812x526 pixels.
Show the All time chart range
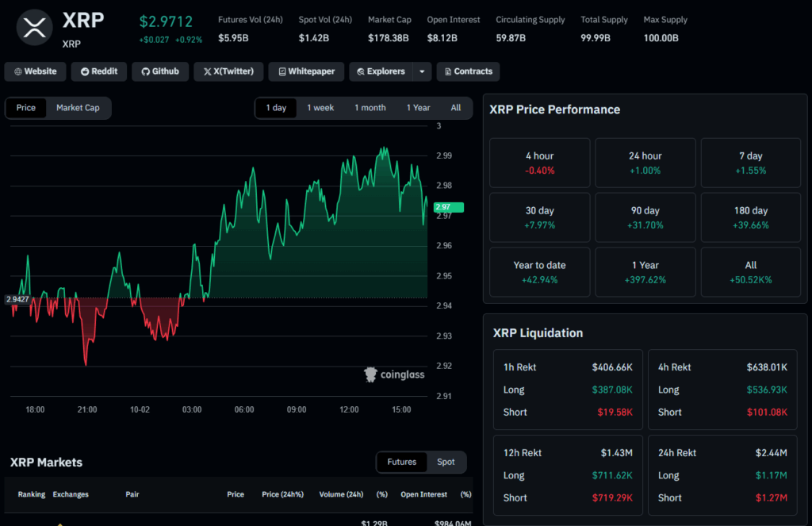click(x=455, y=108)
